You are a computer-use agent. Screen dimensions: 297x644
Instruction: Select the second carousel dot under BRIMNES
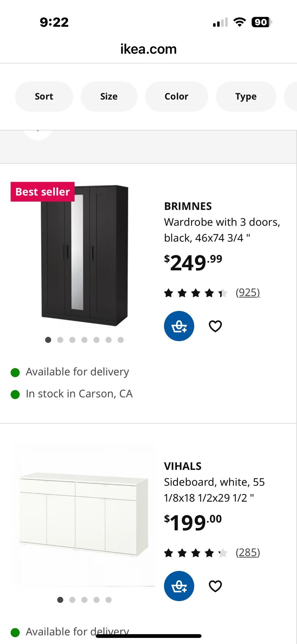click(60, 340)
